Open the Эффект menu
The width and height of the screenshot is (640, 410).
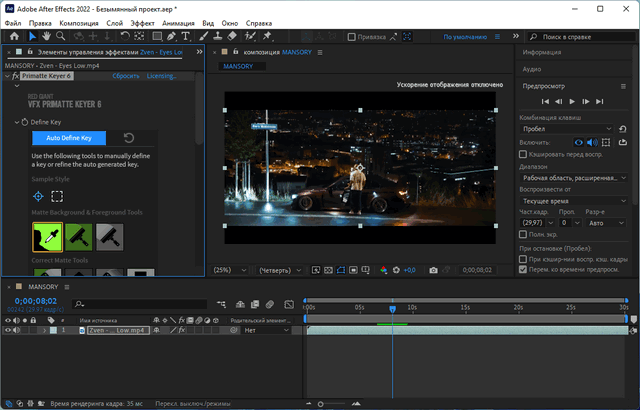tap(143, 21)
